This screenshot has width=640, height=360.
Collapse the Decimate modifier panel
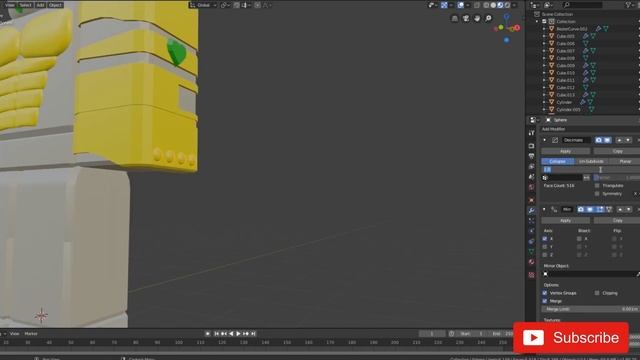(544, 140)
